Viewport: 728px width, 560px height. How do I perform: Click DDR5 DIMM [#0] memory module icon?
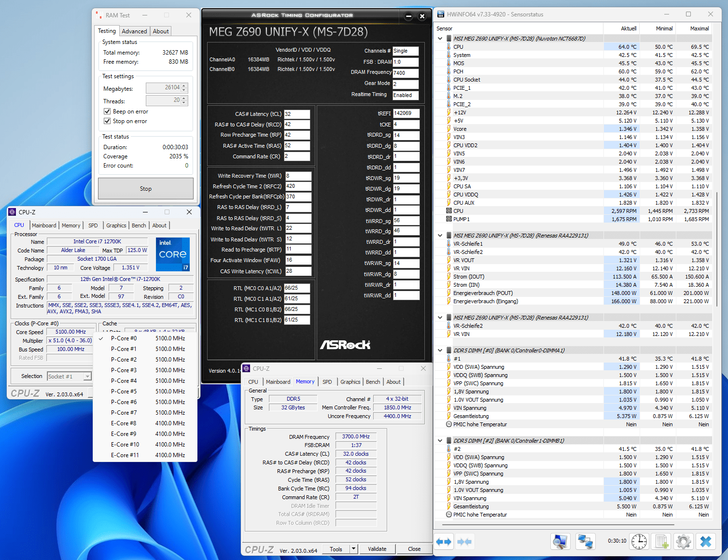448,350
